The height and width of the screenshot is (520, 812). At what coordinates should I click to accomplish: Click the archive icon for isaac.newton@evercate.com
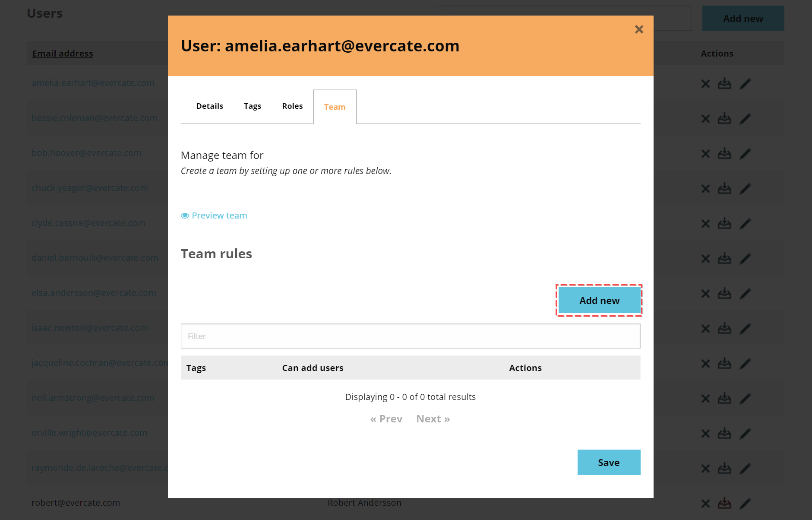tap(725, 327)
